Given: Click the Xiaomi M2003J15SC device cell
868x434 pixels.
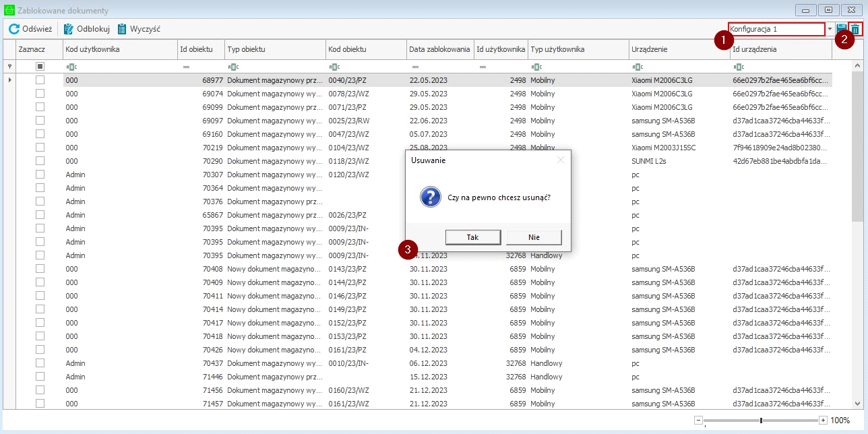Looking at the screenshot, I should tap(679, 147).
